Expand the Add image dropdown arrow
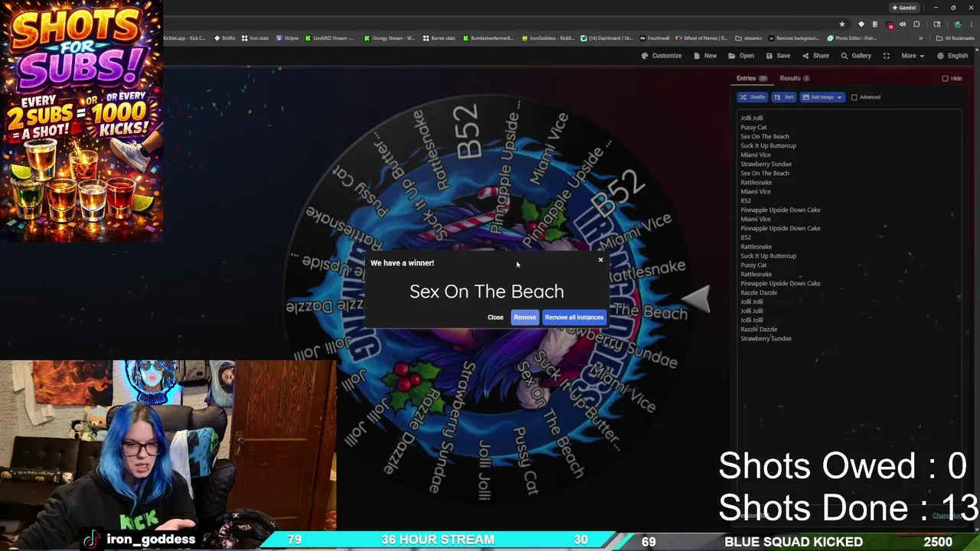This screenshot has width=980, height=551. pos(839,97)
